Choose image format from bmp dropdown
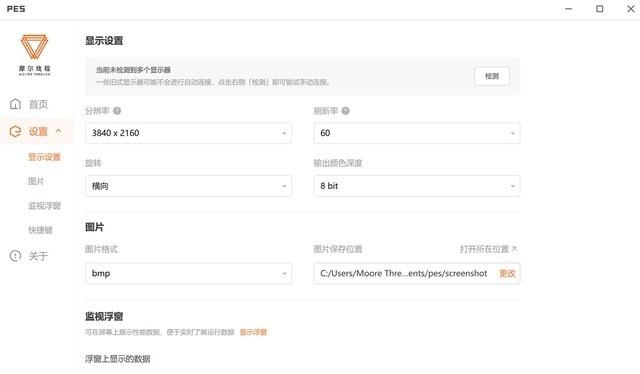The height and width of the screenshot is (374, 640). click(188, 273)
